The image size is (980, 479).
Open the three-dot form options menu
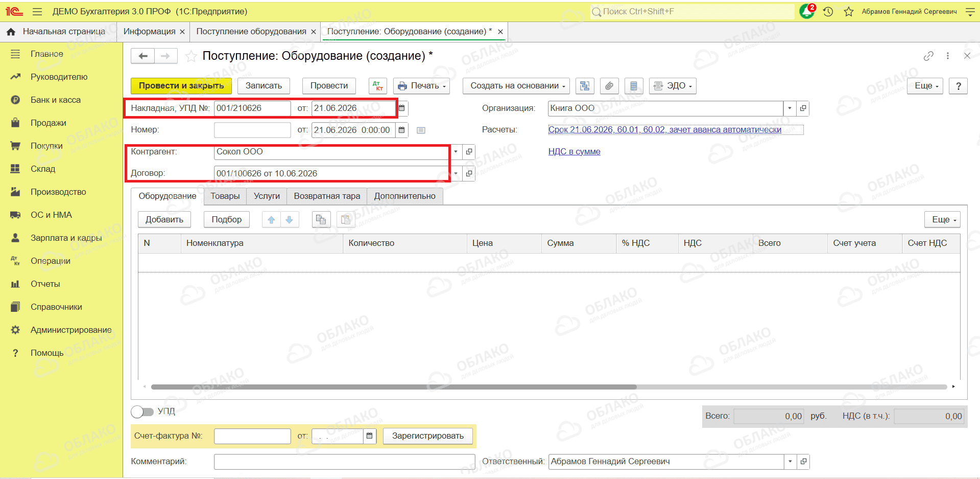click(948, 56)
